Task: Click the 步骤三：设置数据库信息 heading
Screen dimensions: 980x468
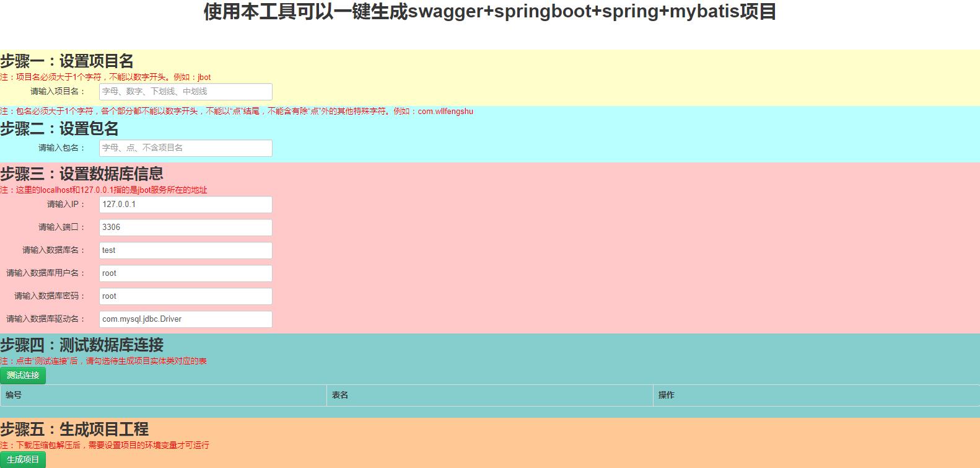Action: click(x=82, y=174)
